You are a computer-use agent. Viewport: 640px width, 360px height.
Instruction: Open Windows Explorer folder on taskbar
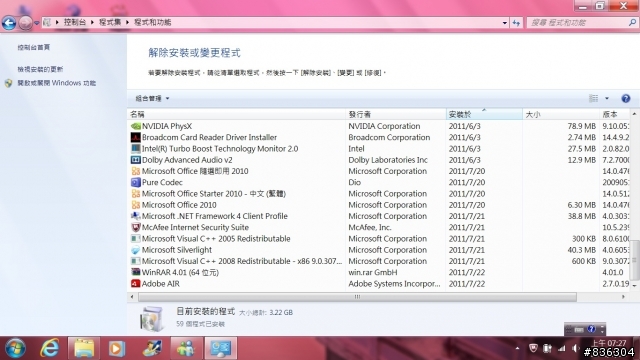[x=84, y=348]
